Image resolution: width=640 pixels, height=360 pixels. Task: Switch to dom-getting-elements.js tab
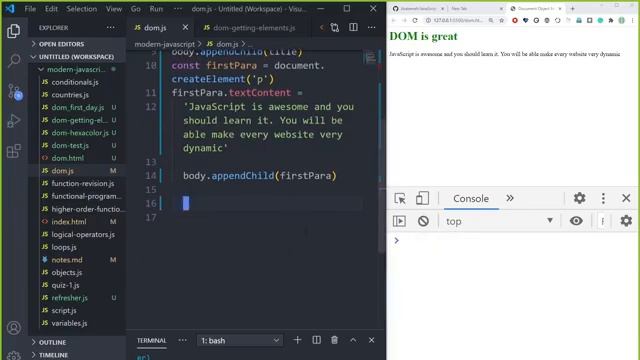(253, 28)
